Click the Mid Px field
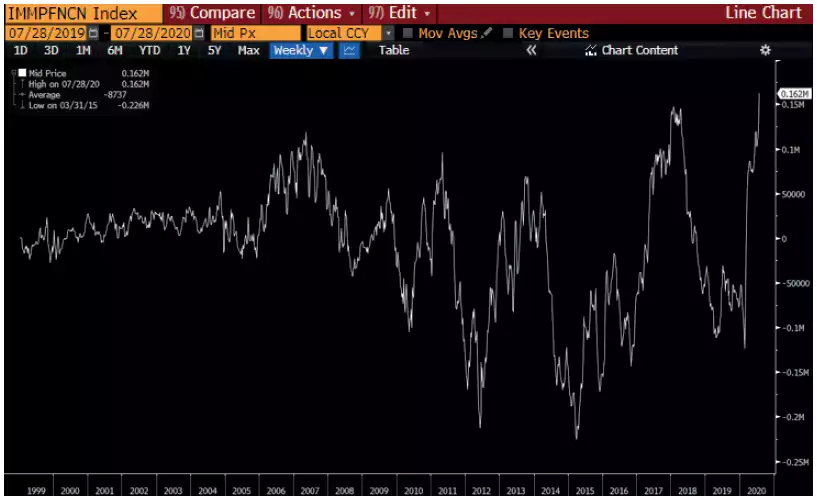 click(x=255, y=33)
